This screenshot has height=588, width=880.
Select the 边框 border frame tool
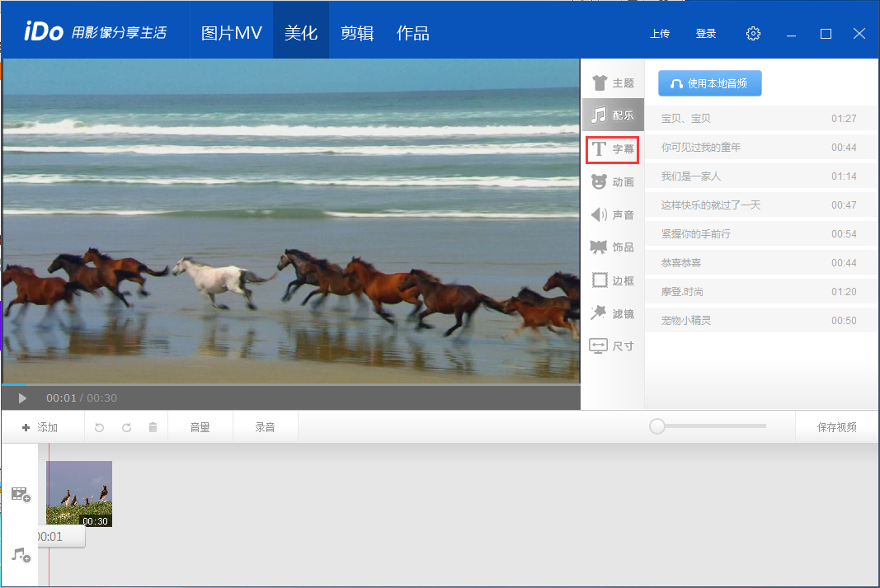pyautogui.click(x=613, y=280)
